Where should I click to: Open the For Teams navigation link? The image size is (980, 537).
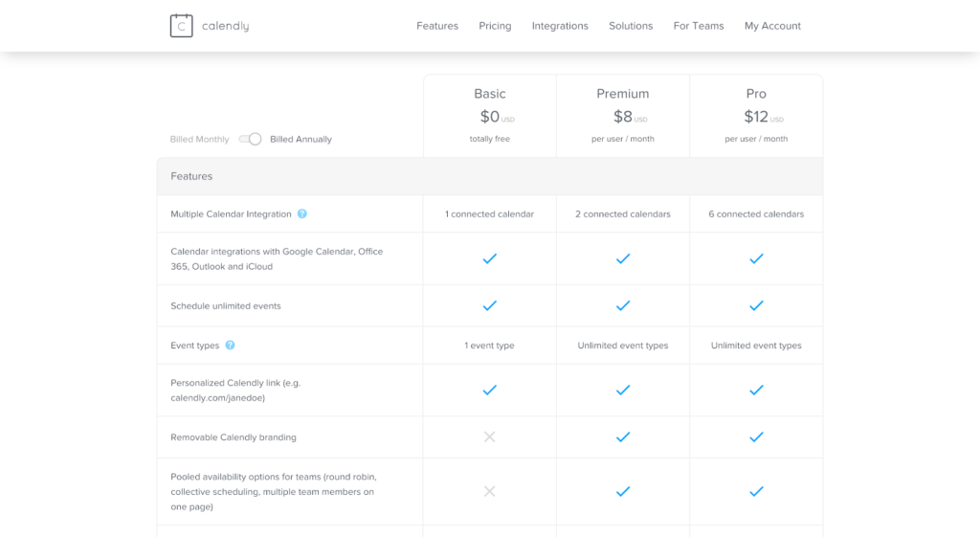coord(699,26)
